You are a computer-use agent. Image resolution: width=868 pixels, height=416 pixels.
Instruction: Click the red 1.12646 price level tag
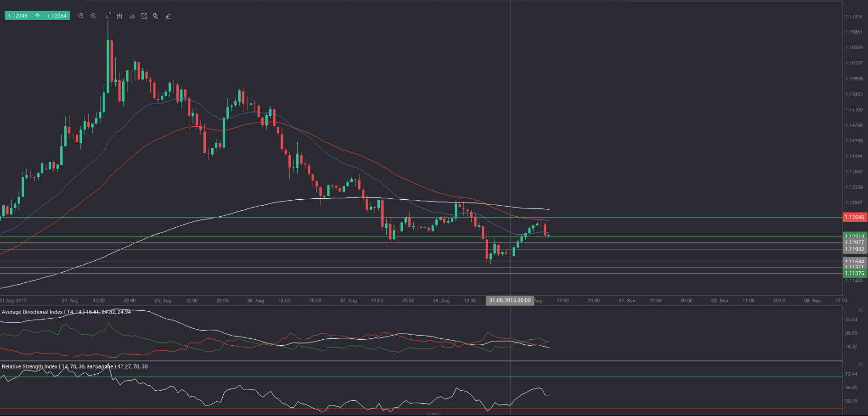854,217
